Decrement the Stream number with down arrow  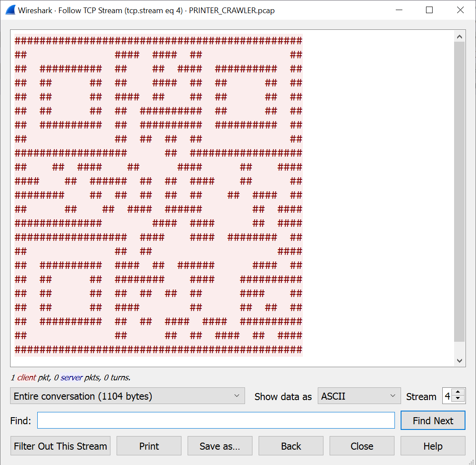point(458,399)
